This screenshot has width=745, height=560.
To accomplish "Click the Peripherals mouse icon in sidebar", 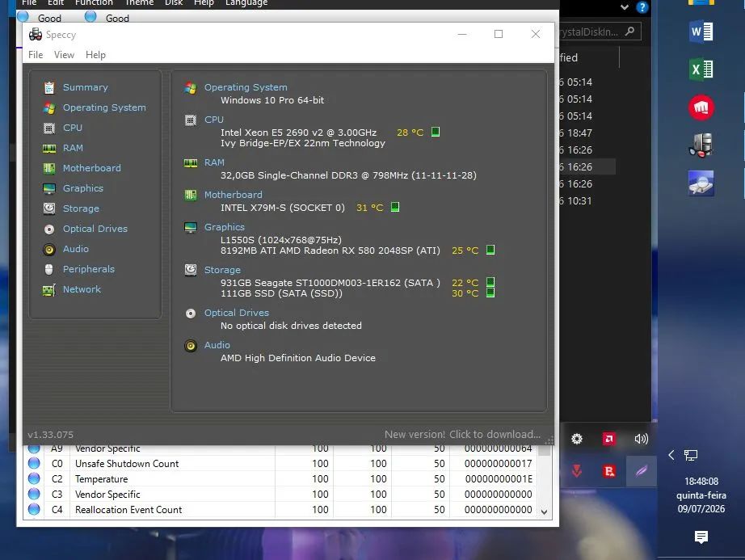I will point(49,269).
